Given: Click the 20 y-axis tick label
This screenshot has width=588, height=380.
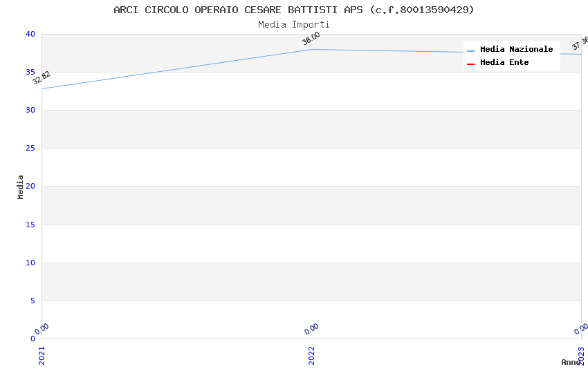Looking at the screenshot, I should [30, 187].
